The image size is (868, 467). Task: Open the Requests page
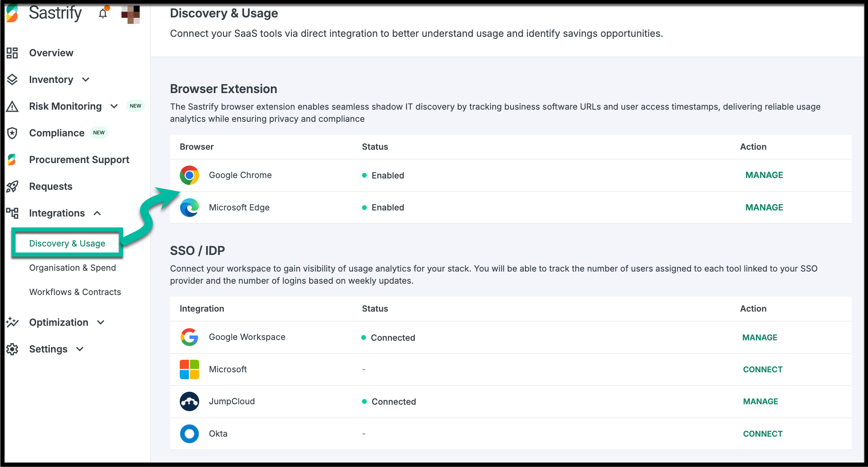click(51, 187)
